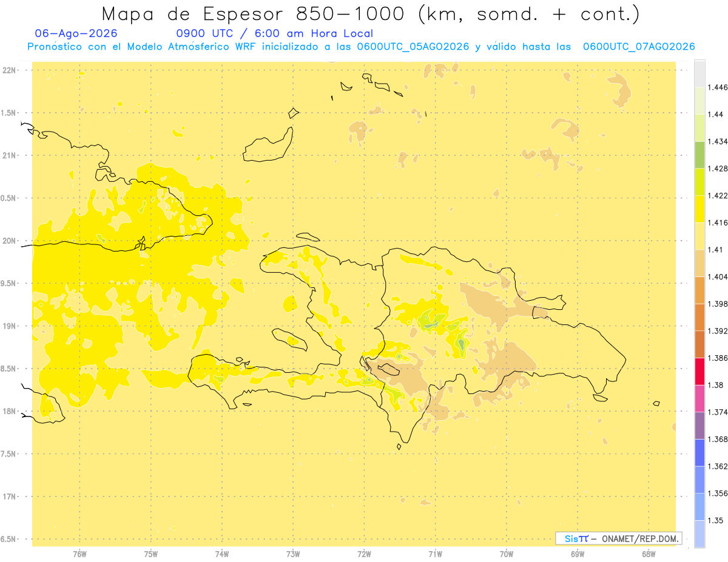
Task: Click the 21N latitude label
Action: tap(10, 156)
